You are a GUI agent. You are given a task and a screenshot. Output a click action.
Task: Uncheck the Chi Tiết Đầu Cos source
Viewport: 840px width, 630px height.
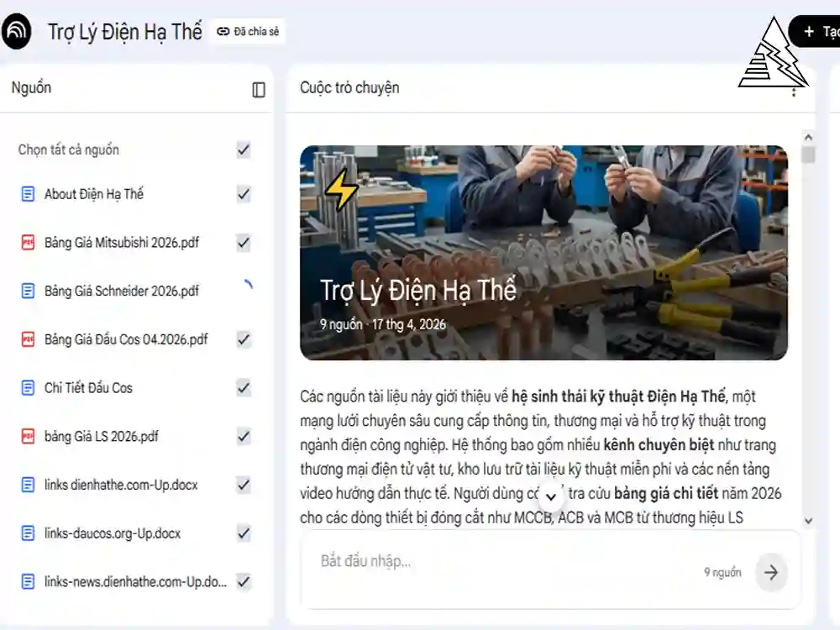click(x=244, y=388)
